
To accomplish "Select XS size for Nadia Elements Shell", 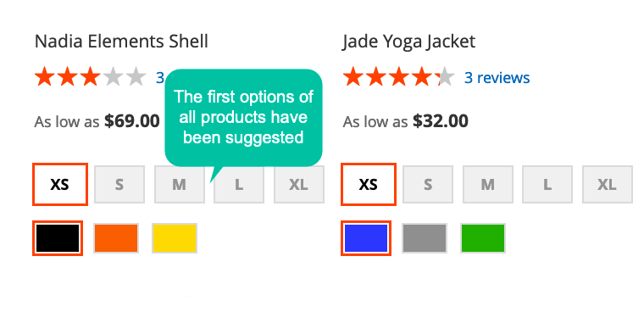I will (60, 185).
